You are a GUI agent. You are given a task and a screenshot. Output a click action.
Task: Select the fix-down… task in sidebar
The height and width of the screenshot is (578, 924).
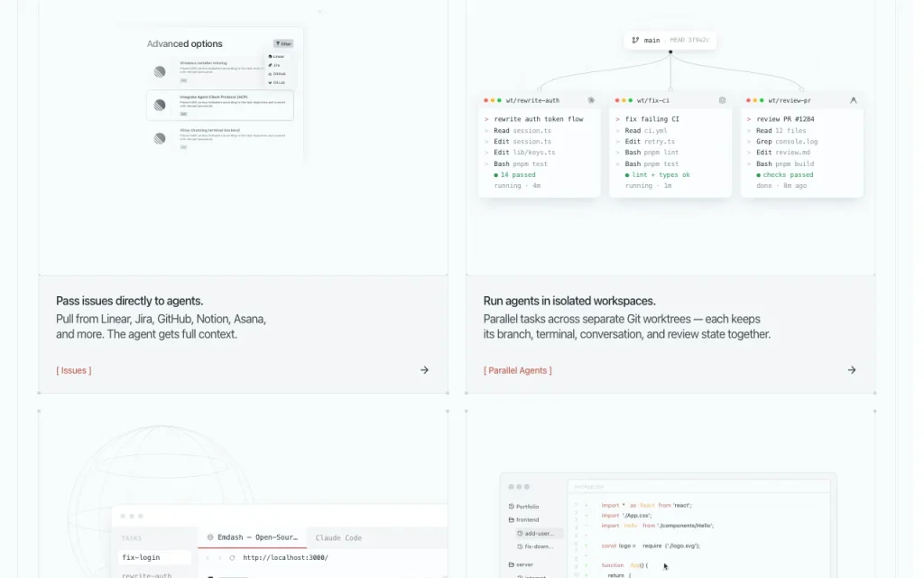click(x=536, y=546)
